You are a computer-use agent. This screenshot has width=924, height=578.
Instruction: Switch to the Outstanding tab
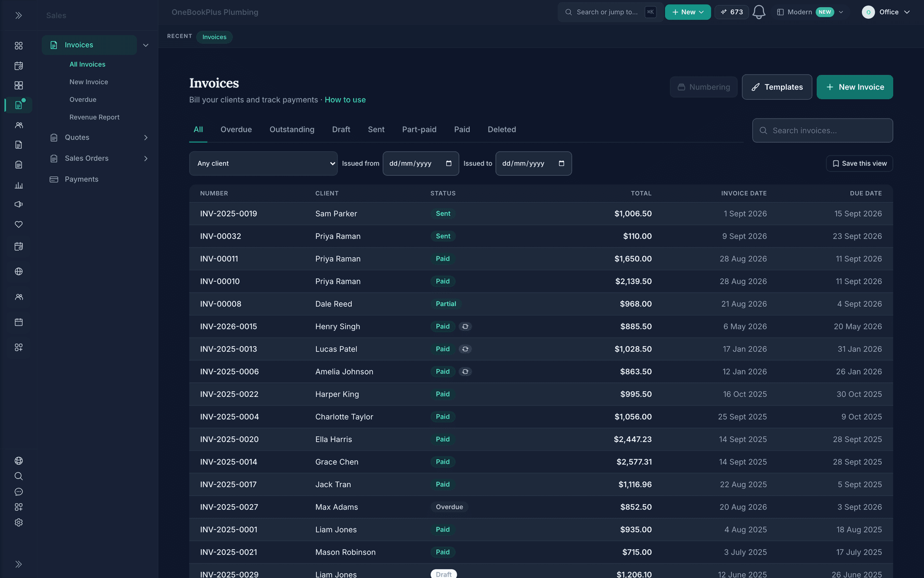point(292,130)
